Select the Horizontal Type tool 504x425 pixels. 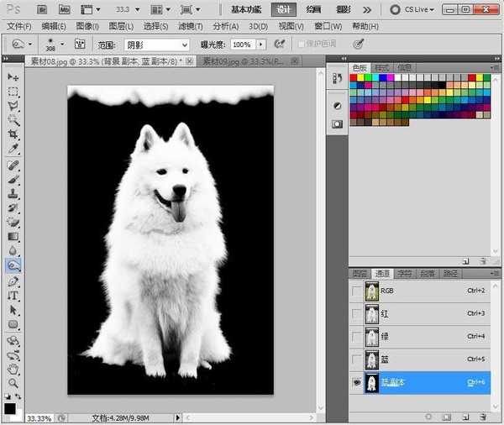click(13, 295)
